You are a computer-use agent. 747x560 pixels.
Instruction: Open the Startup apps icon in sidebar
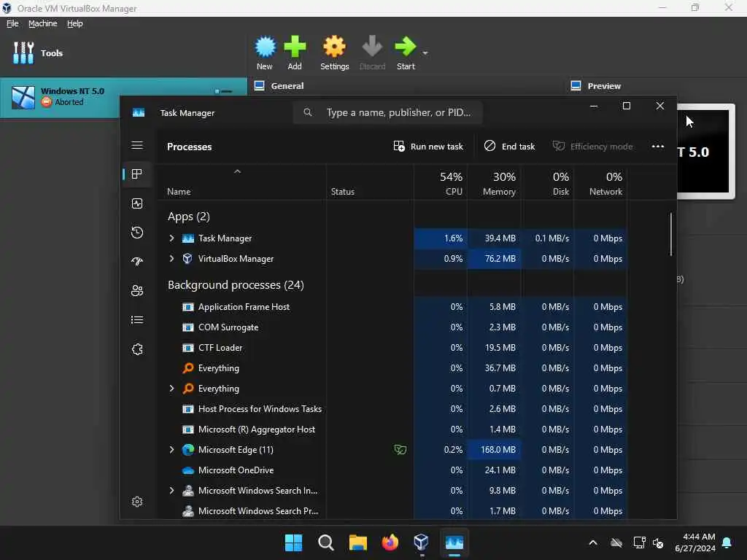tap(137, 262)
